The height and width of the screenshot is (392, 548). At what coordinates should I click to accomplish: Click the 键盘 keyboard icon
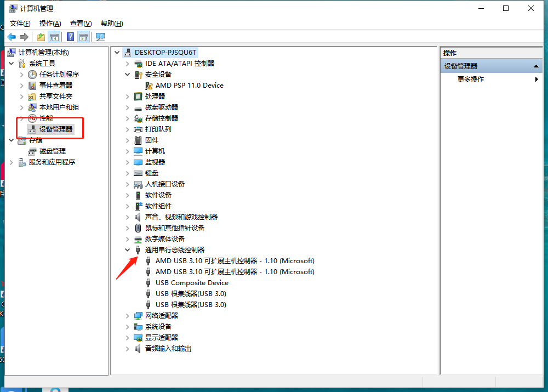pos(138,173)
